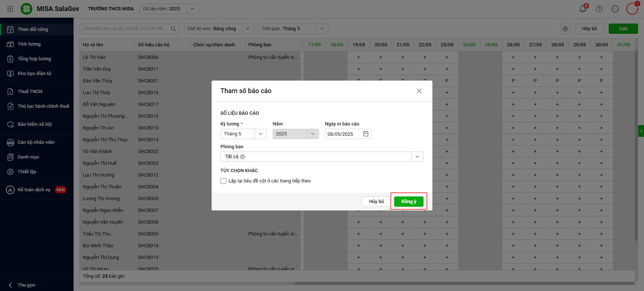Open the notifications bell
The image size is (644, 291).
(583, 9)
